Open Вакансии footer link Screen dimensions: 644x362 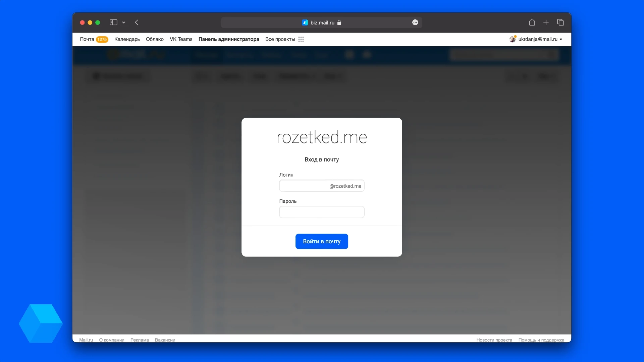(x=165, y=340)
